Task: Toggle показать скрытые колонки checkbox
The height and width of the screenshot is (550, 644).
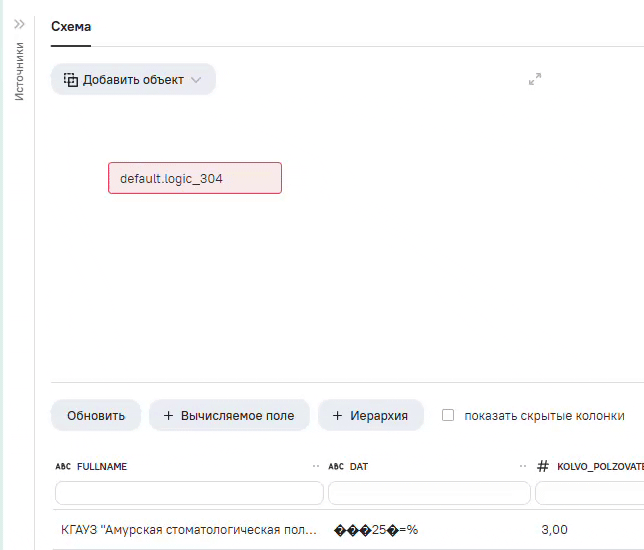Action: pyautogui.click(x=448, y=415)
